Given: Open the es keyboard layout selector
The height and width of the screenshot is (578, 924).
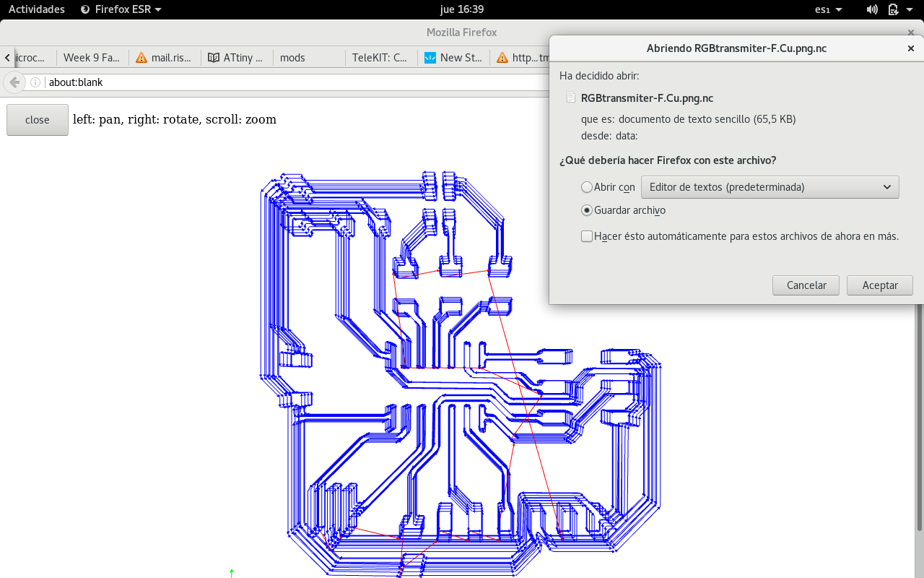Looking at the screenshot, I should pos(828,9).
